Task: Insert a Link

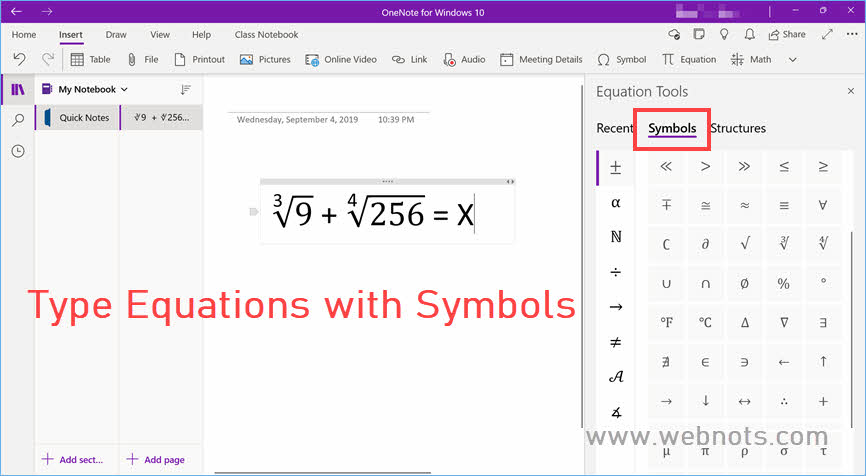Action: [409, 60]
